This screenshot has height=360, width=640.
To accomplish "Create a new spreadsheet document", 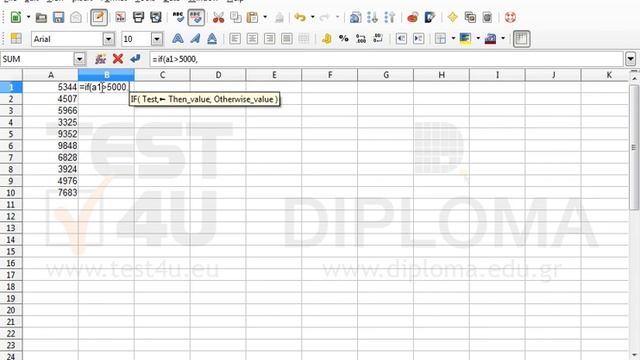I will [16, 18].
